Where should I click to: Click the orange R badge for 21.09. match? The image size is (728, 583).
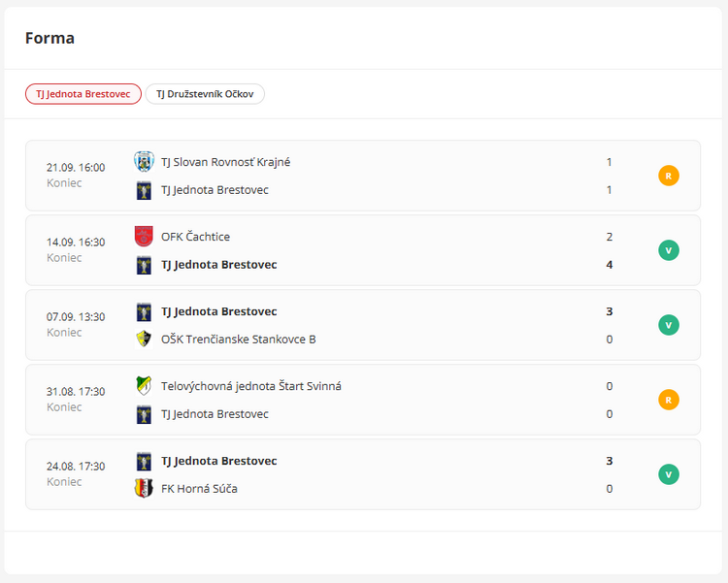click(x=668, y=176)
